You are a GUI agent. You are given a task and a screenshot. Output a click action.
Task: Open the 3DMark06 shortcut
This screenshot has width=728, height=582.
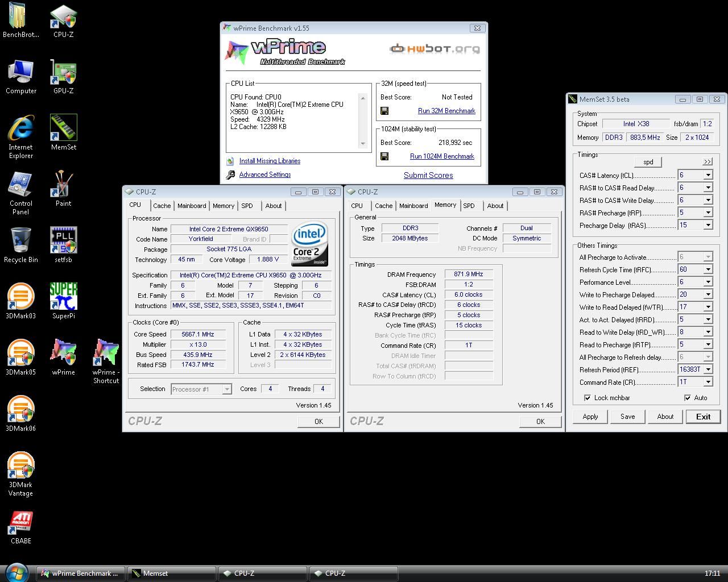pos(21,414)
